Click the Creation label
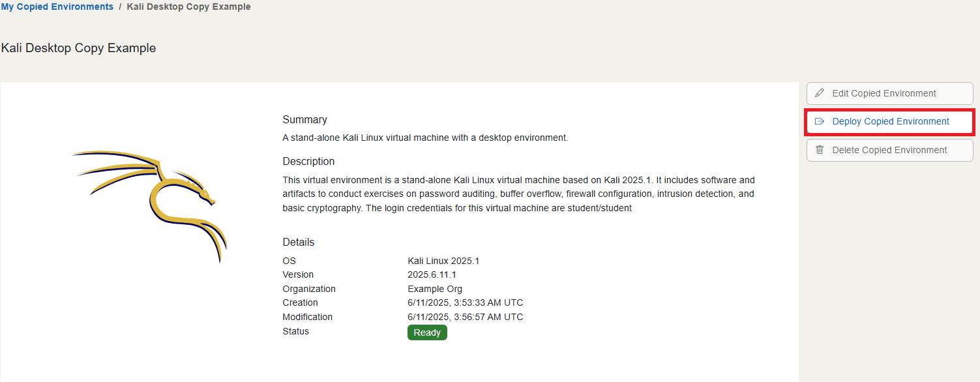Screen dimensions: 980x382 point(301,302)
